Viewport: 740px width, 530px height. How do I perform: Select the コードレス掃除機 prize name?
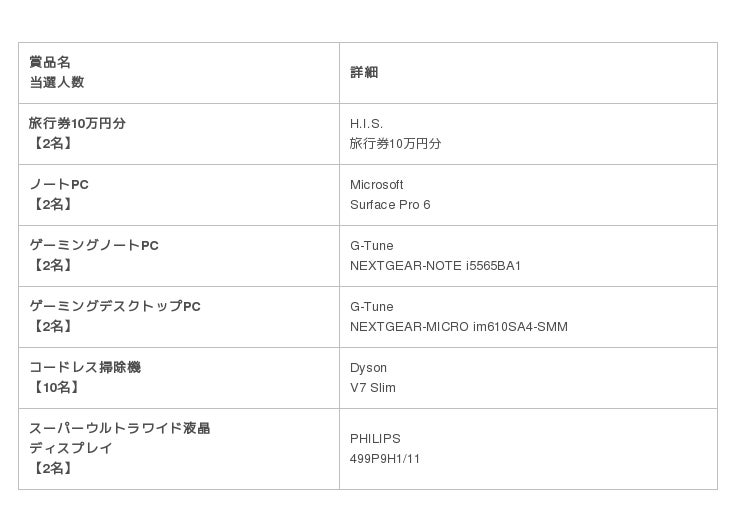(x=85, y=367)
